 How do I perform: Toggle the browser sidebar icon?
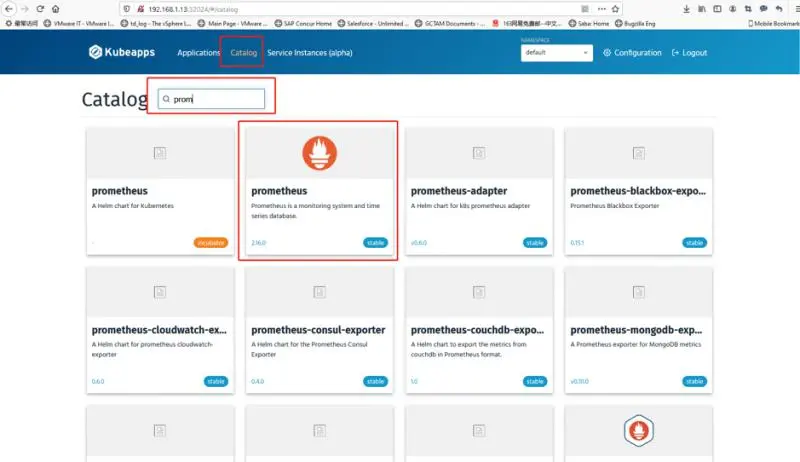click(x=717, y=9)
